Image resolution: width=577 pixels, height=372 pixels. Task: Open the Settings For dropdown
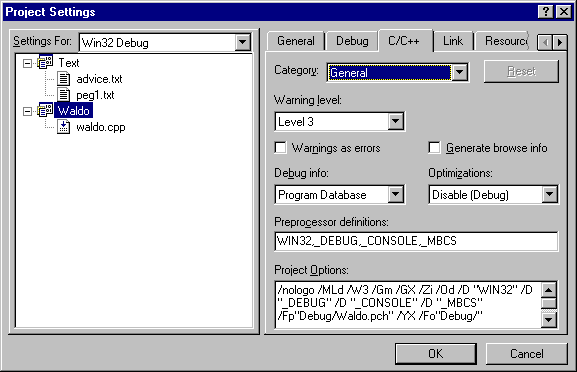(243, 42)
